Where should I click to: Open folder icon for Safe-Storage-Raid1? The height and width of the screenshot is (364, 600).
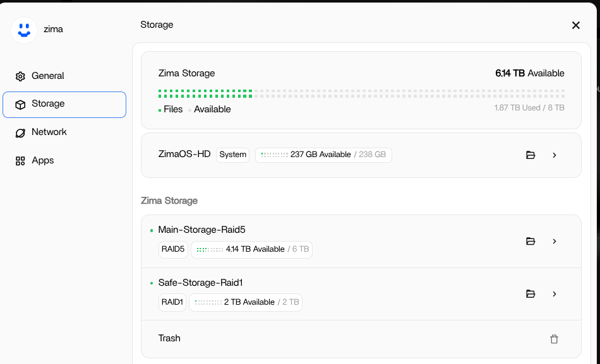[531, 294]
